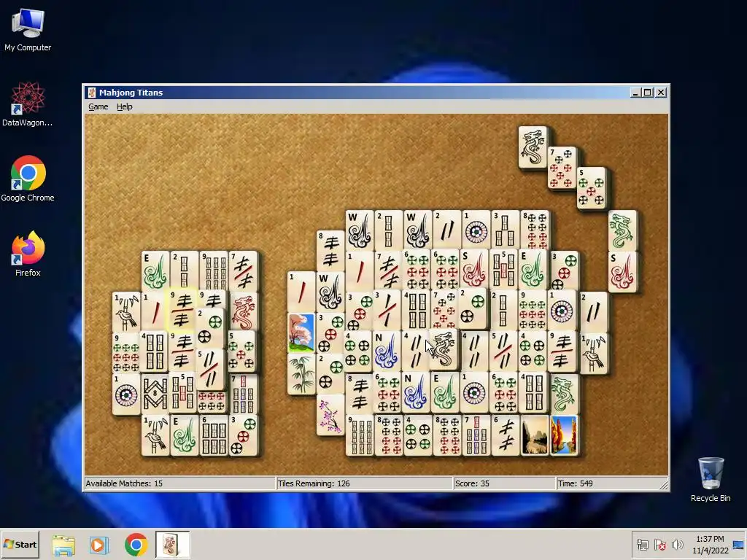Select the 9 bamboo tile beside the plum blossom
This screenshot has height=560, width=747.
[x=360, y=435]
